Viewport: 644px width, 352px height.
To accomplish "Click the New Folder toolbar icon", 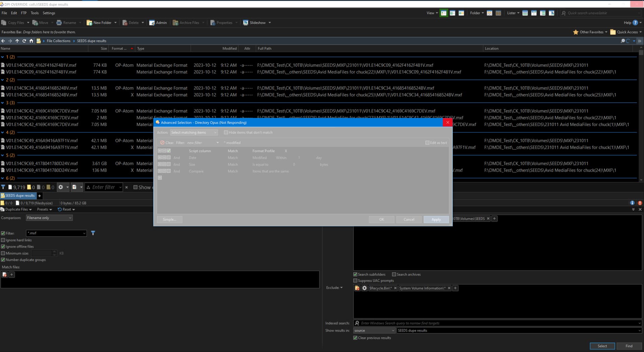I will 90,23.
